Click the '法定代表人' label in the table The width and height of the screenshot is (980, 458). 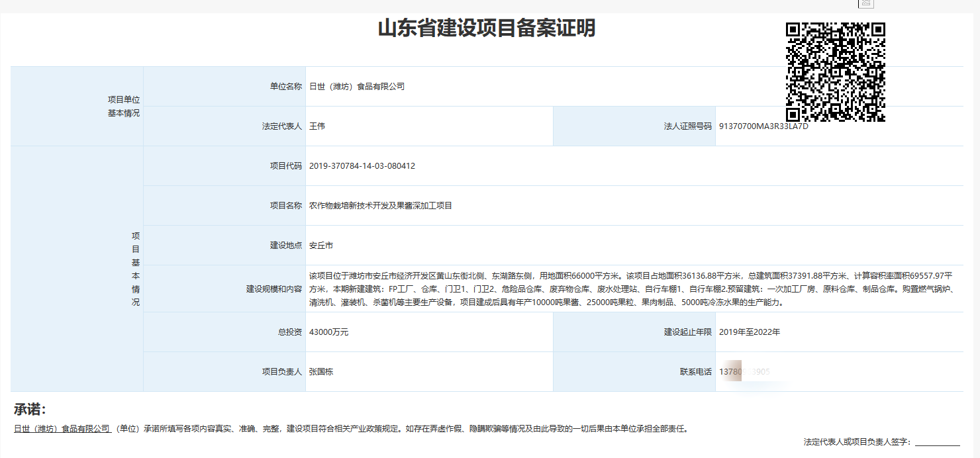pos(281,126)
